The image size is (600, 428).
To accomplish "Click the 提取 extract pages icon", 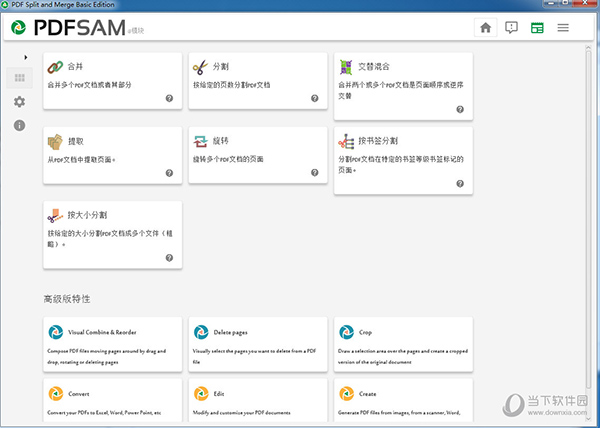I will click(x=55, y=142).
